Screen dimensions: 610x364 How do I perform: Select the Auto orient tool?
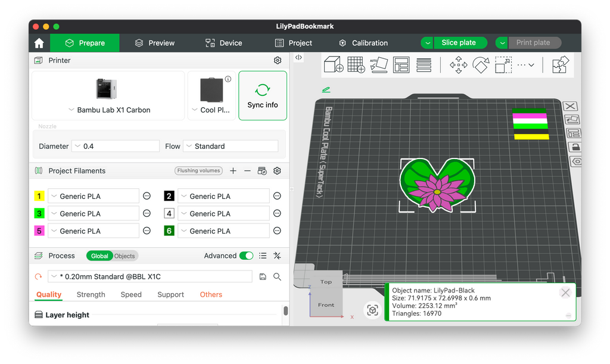(378, 64)
